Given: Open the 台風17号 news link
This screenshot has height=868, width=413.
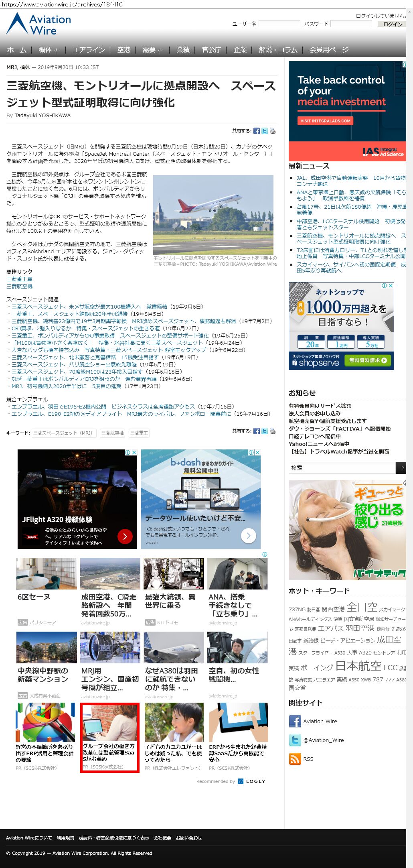Looking at the screenshot, I should [351, 209].
